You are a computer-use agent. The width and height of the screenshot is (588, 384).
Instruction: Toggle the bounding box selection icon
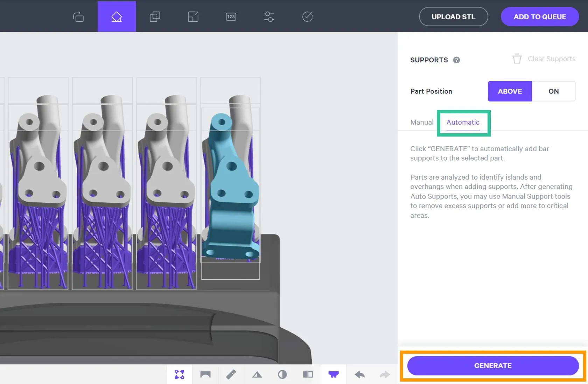coord(180,375)
